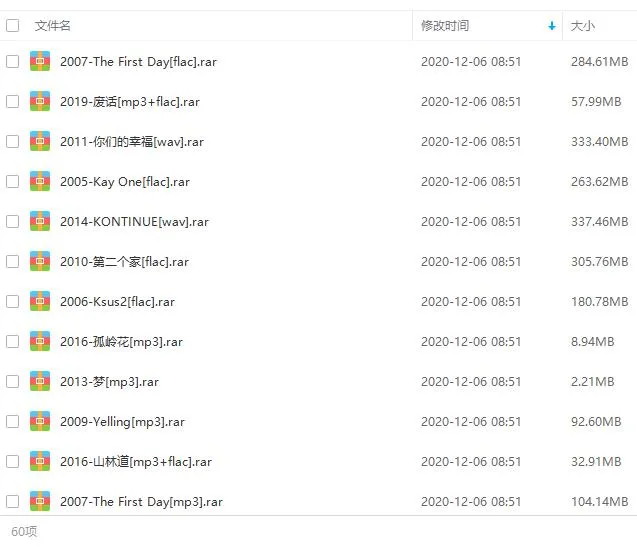637x547 pixels.
Task: Check the box beside 2009-Yelling[mp3].rar
Action: point(13,421)
